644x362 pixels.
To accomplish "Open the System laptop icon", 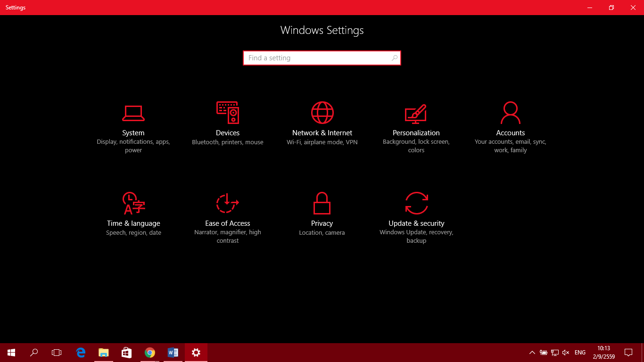I will [x=133, y=113].
